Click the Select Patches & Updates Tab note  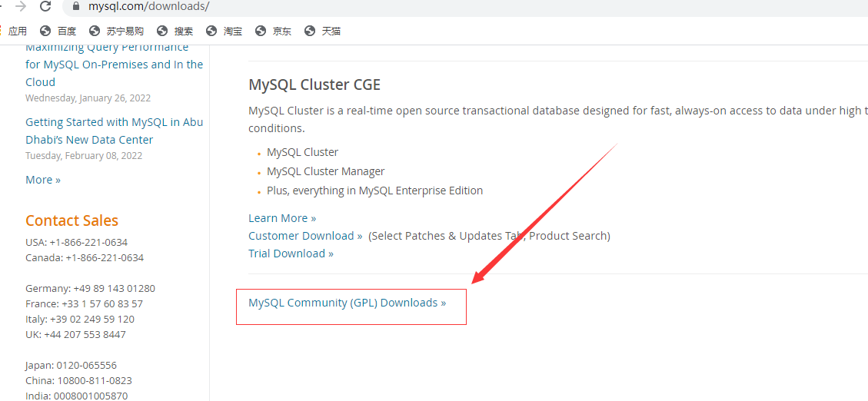click(490, 236)
